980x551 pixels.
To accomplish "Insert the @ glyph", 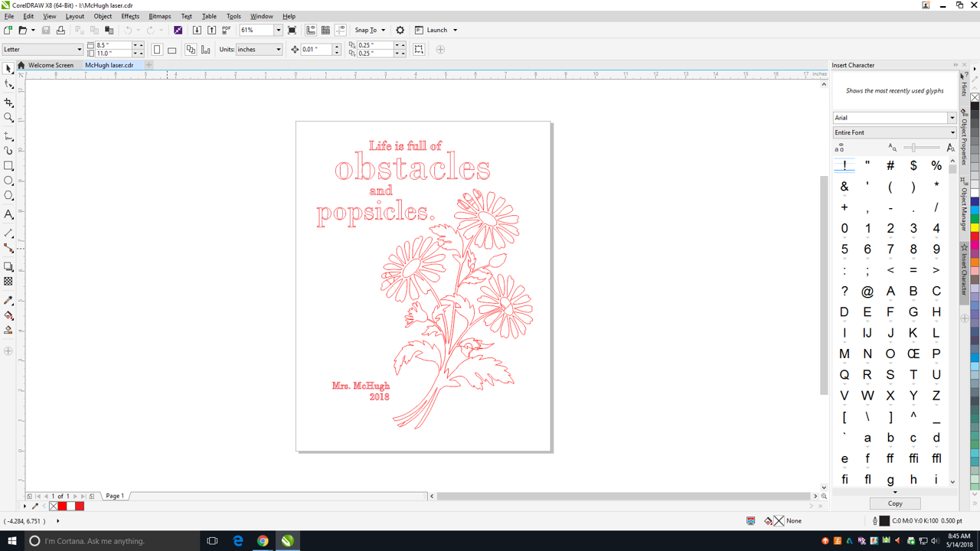I will click(867, 292).
